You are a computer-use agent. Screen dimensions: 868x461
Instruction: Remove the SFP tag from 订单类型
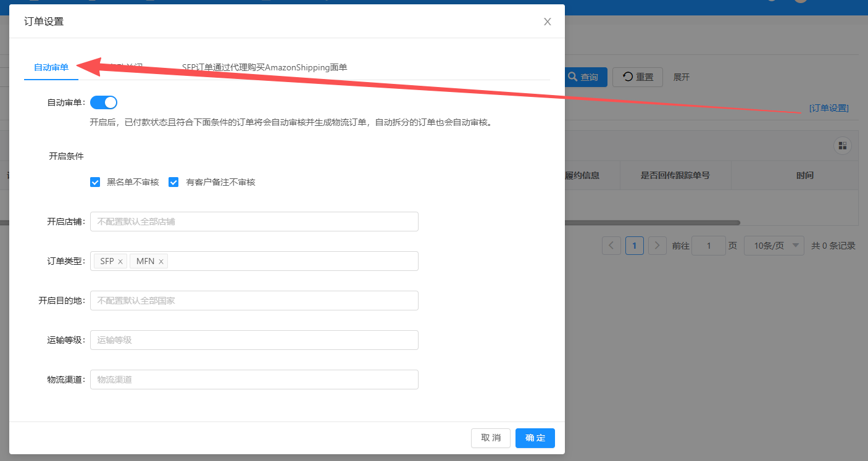[x=120, y=262]
